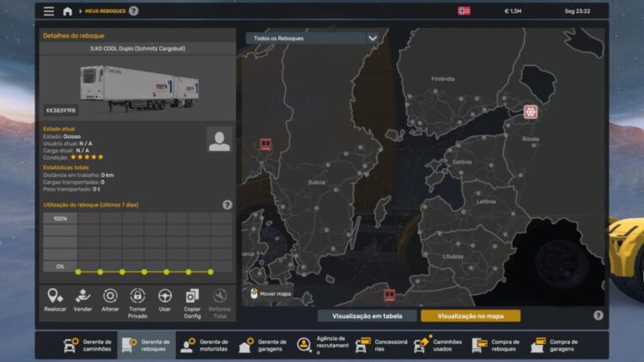Click the Vender trailer icon

[82, 295]
